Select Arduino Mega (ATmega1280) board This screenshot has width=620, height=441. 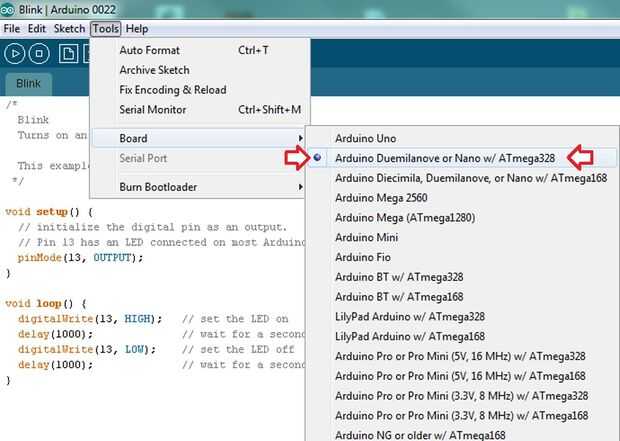point(462,218)
